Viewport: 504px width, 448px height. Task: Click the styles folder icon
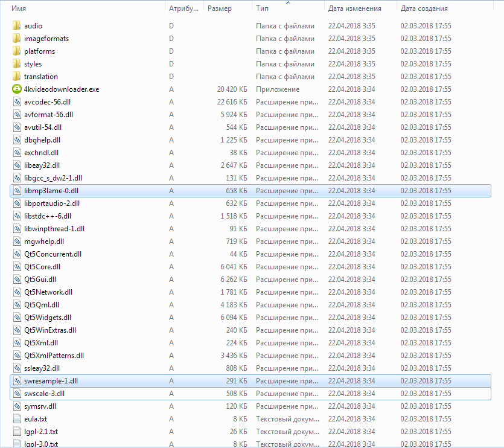coord(17,64)
